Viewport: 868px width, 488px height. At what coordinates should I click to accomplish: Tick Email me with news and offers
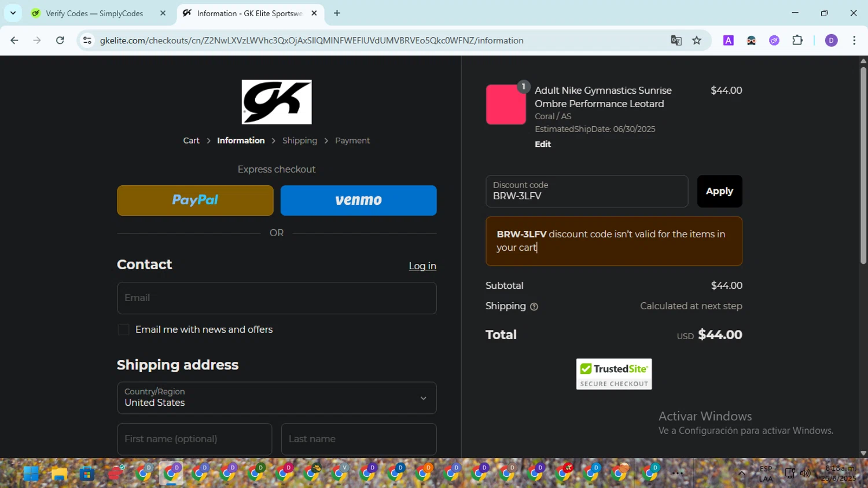click(123, 329)
